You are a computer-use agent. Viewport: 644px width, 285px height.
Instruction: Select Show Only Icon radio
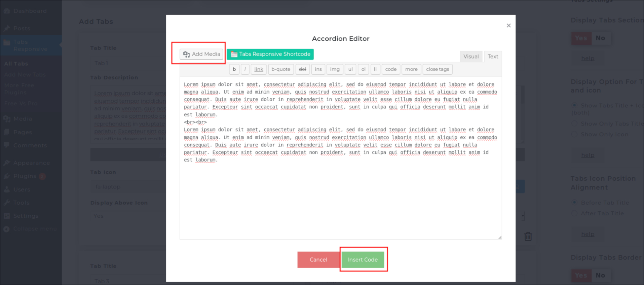point(575,135)
